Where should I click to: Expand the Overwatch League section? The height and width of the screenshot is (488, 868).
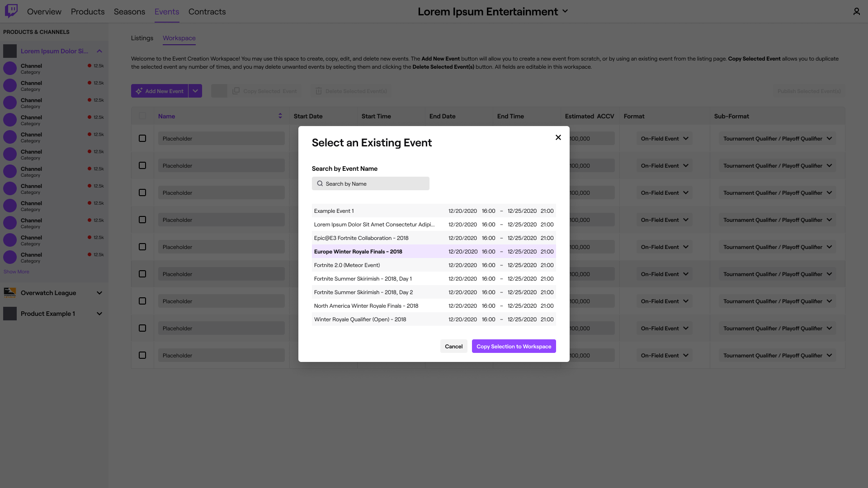(99, 293)
